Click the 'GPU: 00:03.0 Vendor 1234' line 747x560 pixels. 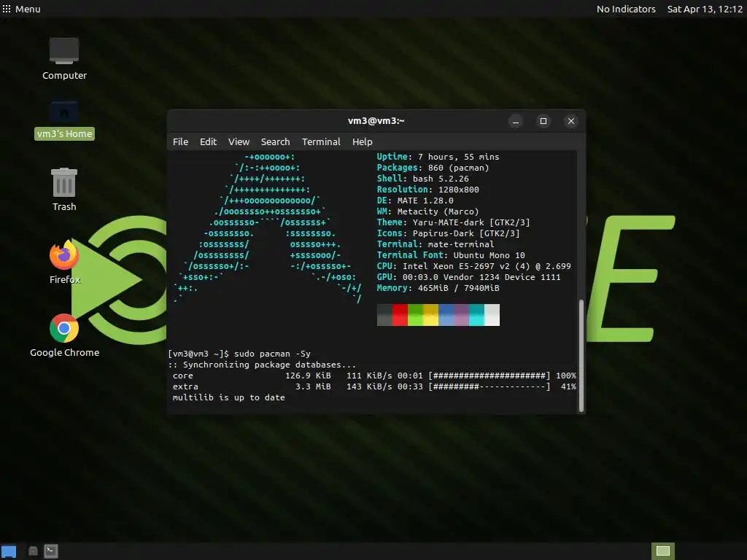click(x=469, y=277)
